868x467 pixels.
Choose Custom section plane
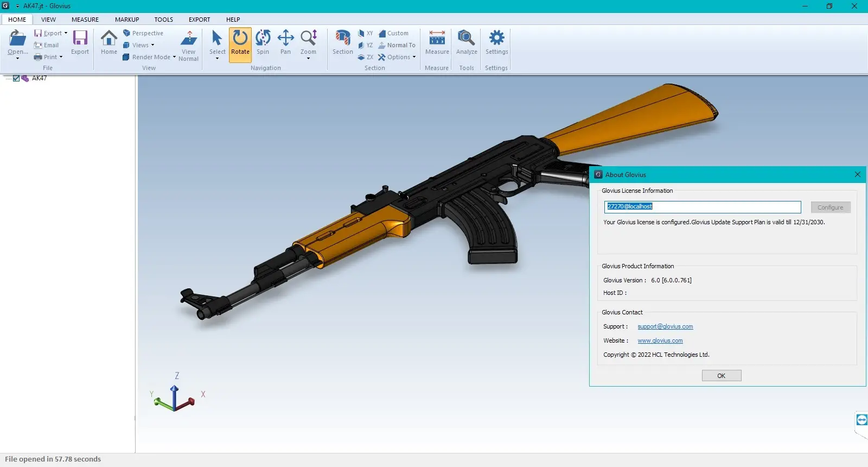tap(394, 33)
